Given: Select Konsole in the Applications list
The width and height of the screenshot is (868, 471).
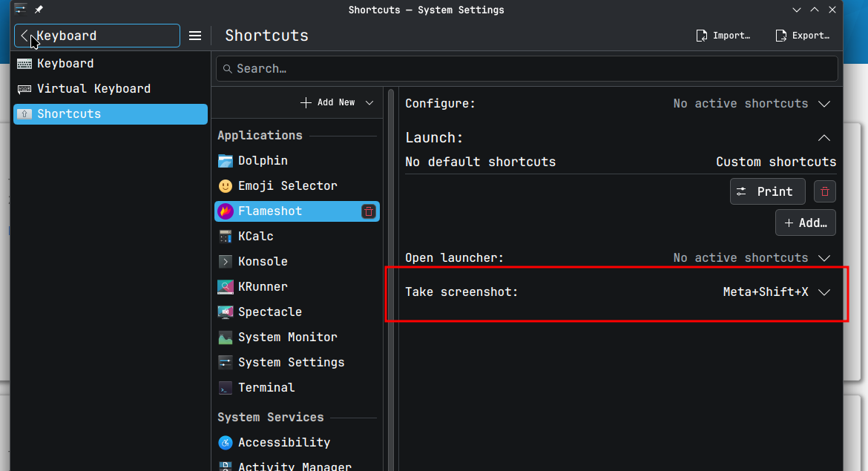Looking at the screenshot, I should [x=297, y=262].
